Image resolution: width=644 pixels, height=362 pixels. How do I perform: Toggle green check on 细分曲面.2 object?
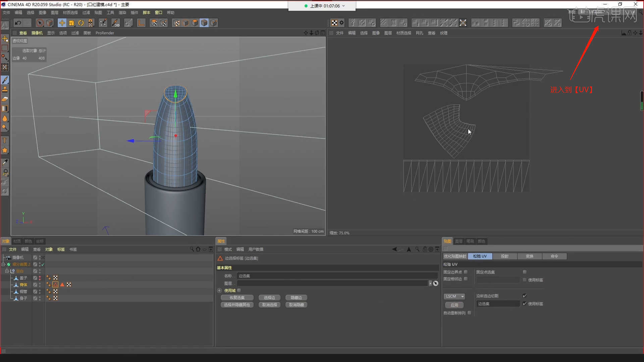pyautogui.click(x=43, y=264)
